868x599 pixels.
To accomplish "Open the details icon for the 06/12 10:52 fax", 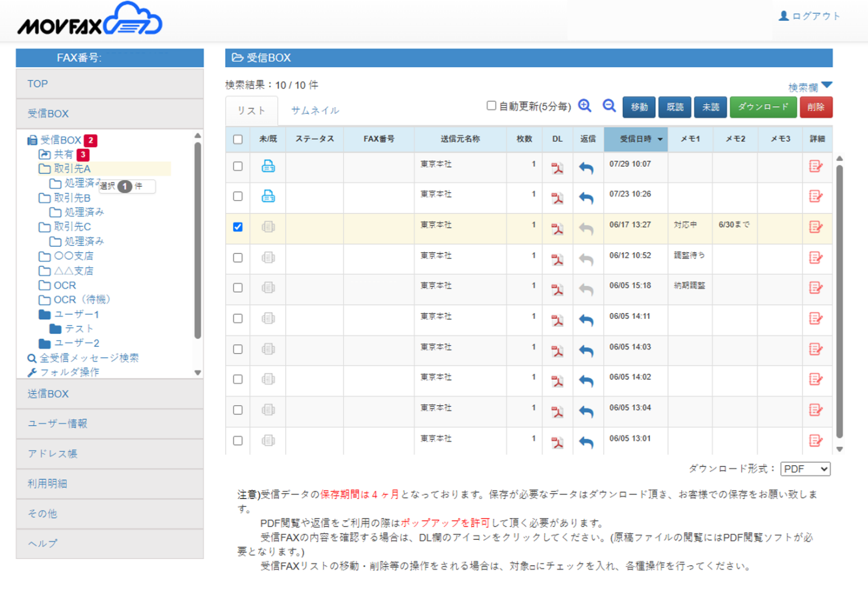I will click(816, 258).
